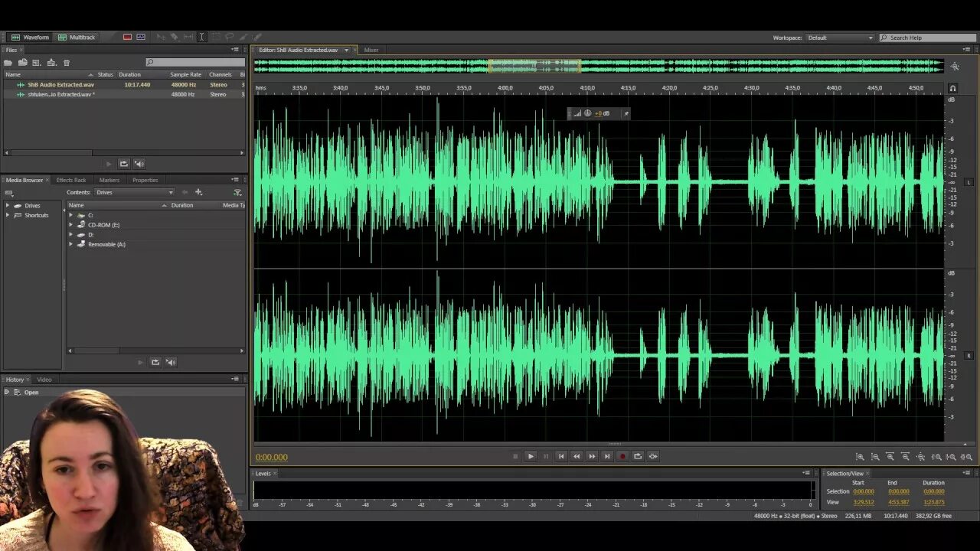Switch to Multitrack view

77,37
